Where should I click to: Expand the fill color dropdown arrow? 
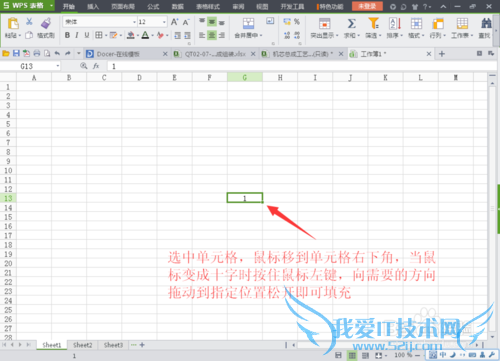tap(138, 35)
